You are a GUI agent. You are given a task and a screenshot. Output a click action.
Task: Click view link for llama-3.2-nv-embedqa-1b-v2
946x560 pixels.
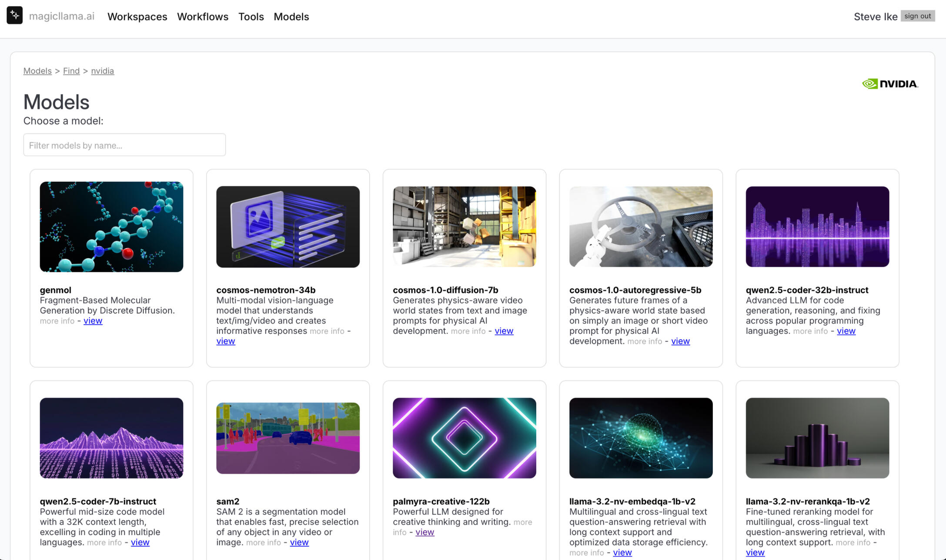[x=622, y=553]
